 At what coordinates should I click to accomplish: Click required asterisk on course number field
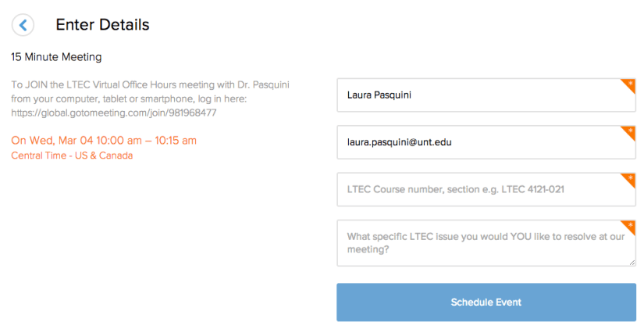point(629,178)
